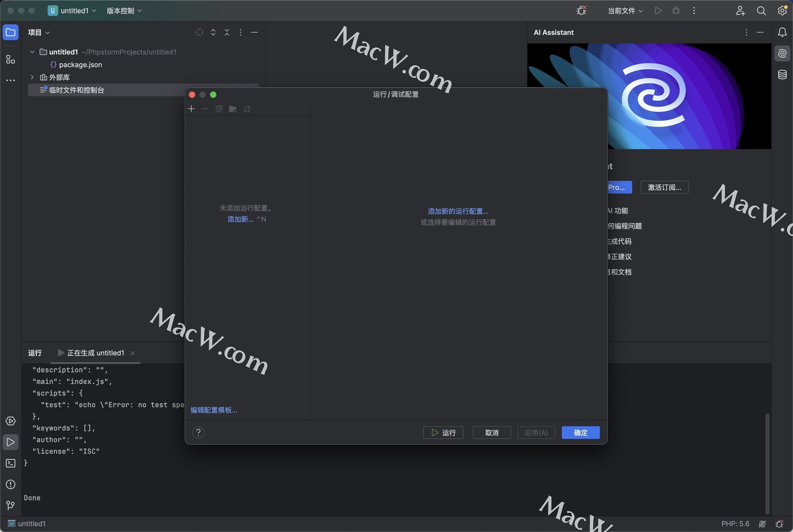Open the 当前文件 run configuration dropdown
Screen dimensions: 793x532
pos(625,11)
